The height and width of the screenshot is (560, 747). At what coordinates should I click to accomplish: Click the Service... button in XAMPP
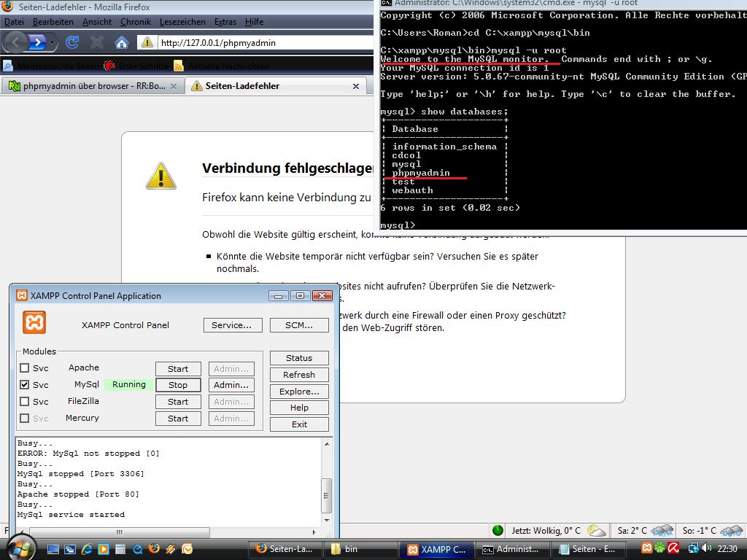coord(233,325)
